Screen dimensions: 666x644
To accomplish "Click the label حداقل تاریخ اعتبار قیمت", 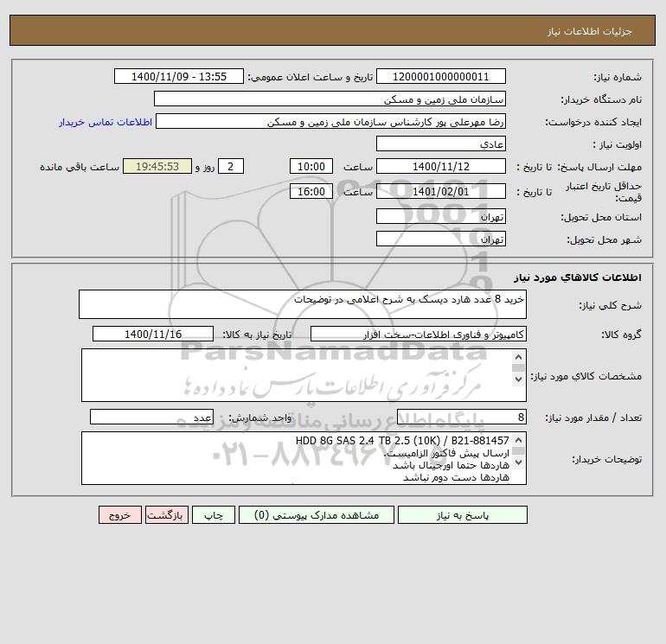I will click(x=604, y=192).
